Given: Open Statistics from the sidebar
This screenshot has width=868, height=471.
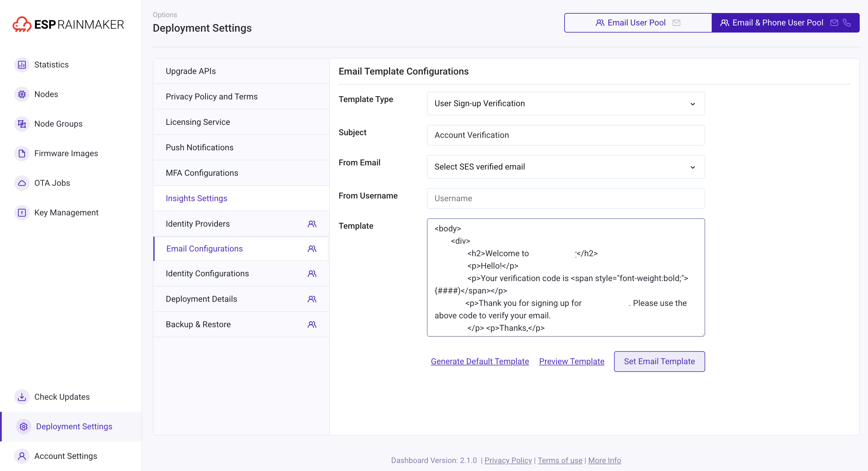Looking at the screenshot, I should (x=51, y=64).
